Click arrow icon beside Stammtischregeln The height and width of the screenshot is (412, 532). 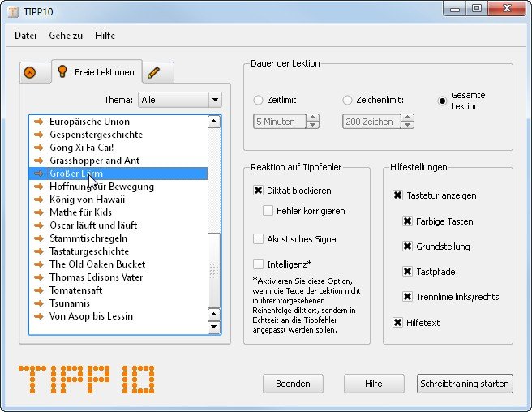pyautogui.click(x=39, y=238)
